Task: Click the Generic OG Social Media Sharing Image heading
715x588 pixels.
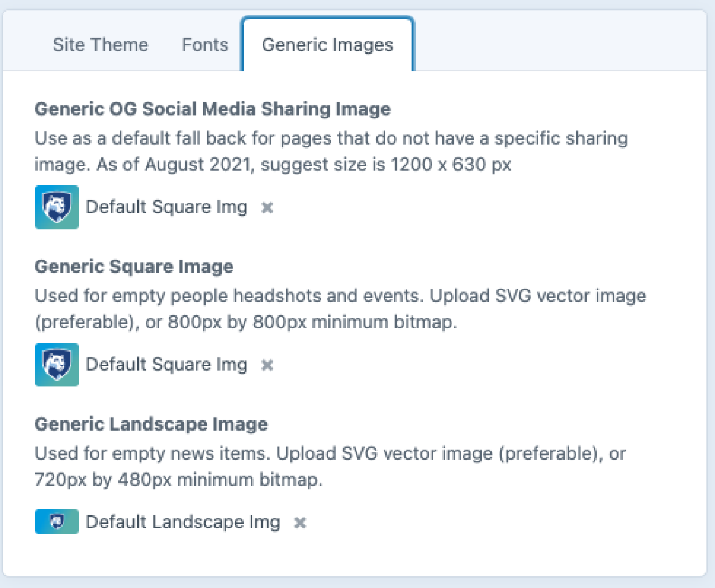Action: pos(212,109)
